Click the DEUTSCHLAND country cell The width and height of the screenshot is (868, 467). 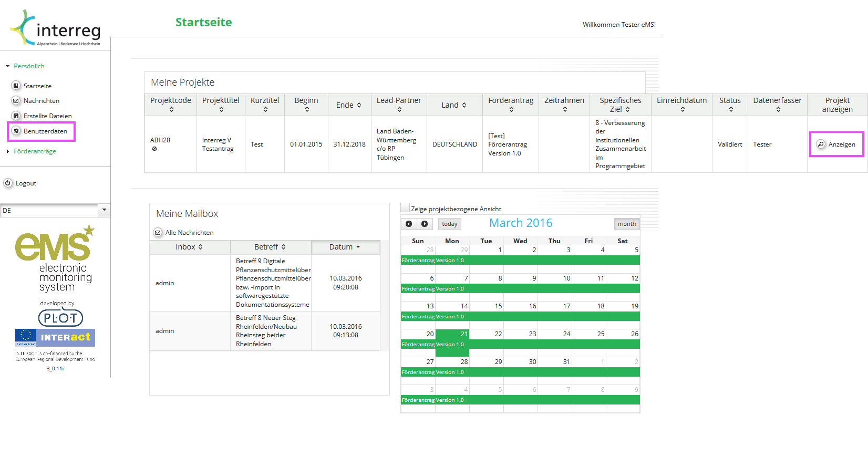pos(455,144)
